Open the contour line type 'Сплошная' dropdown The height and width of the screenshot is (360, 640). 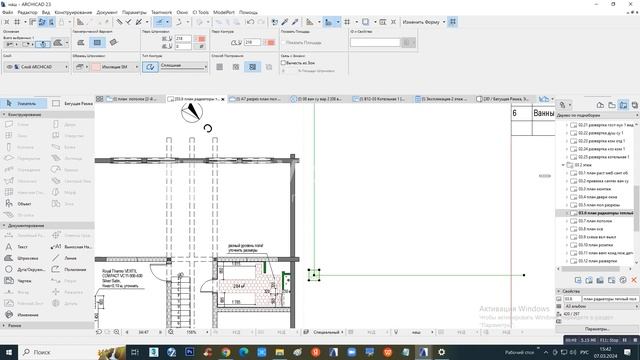pyautogui.click(x=184, y=66)
